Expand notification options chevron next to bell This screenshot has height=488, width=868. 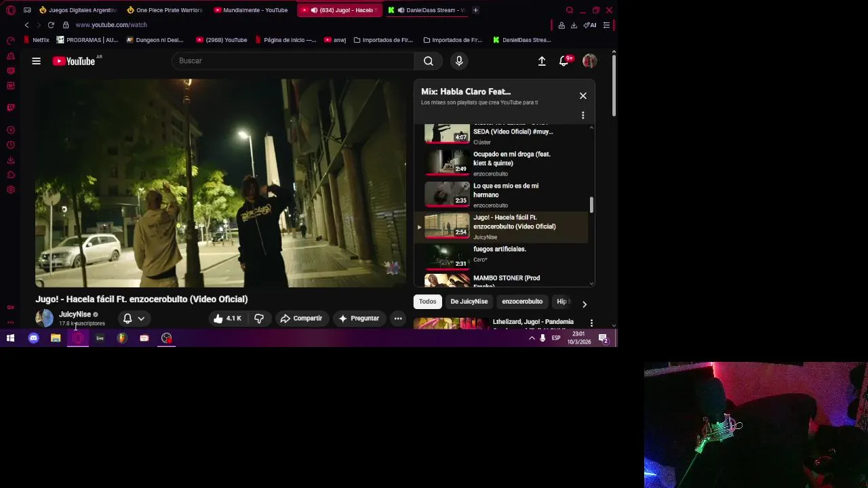(141, 319)
